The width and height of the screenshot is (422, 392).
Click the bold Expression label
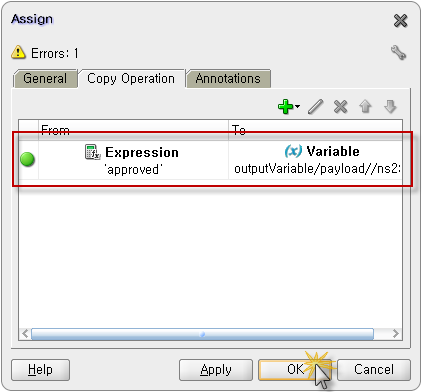coord(142,152)
